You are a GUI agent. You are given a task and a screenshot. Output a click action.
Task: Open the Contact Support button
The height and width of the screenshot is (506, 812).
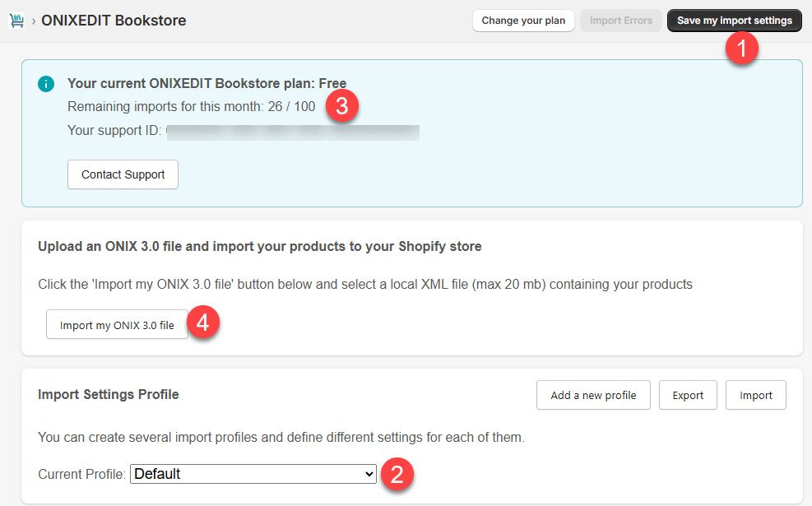tap(123, 174)
